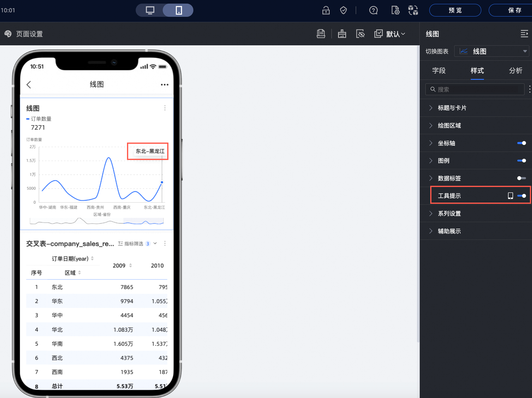Viewport: 532px width, 398px height.
Task: Collapse the right panel menu icon
Action: tap(524, 34)
